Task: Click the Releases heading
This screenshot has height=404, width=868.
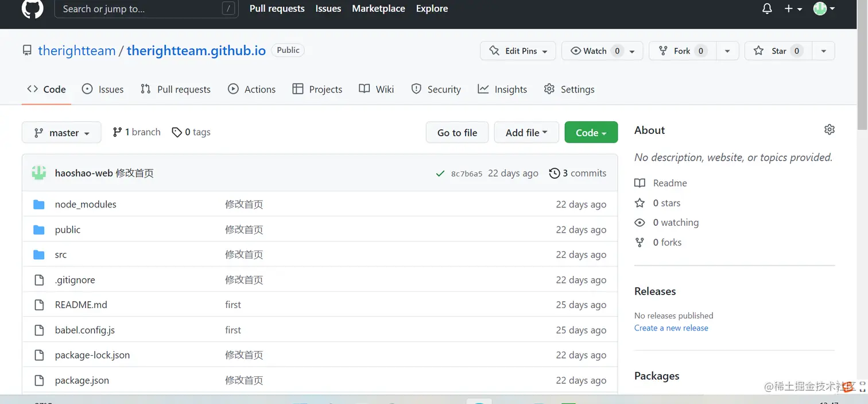Action: click(x=655, y=291)
